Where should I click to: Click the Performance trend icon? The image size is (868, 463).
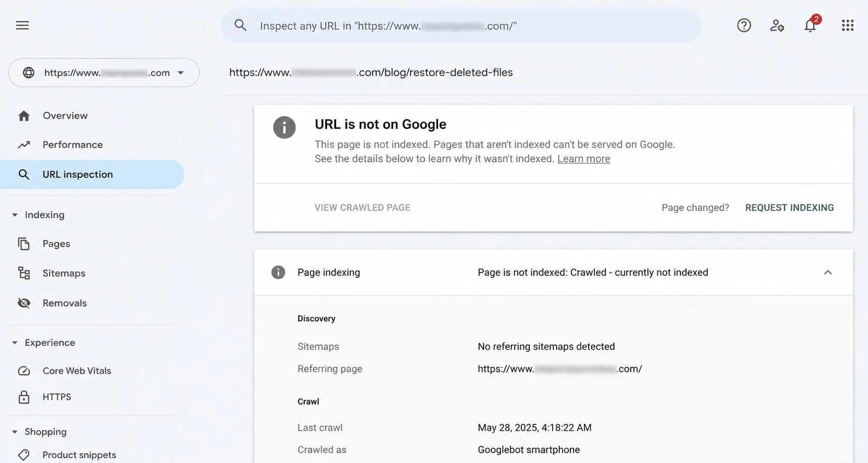click(24, 145)
